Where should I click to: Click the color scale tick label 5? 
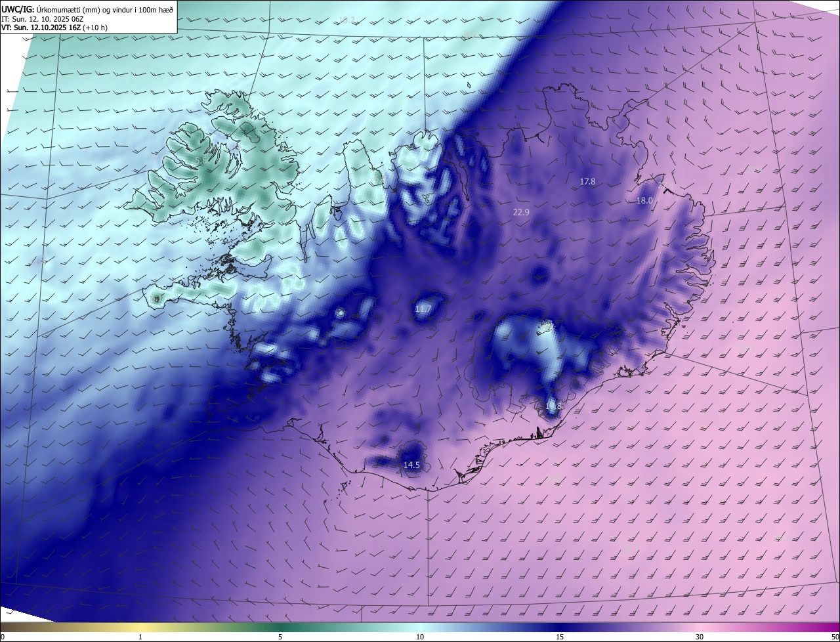[280, 637]
